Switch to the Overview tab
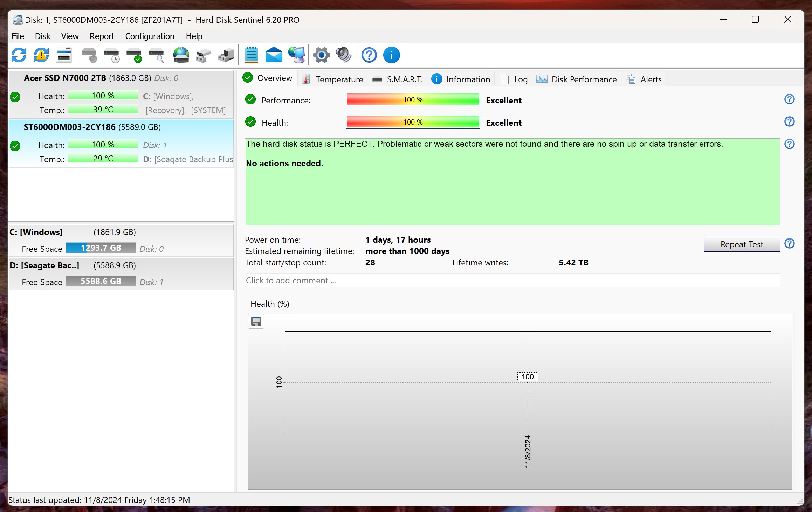The width and height of the screenshot is (812, 512). (268, 78)
